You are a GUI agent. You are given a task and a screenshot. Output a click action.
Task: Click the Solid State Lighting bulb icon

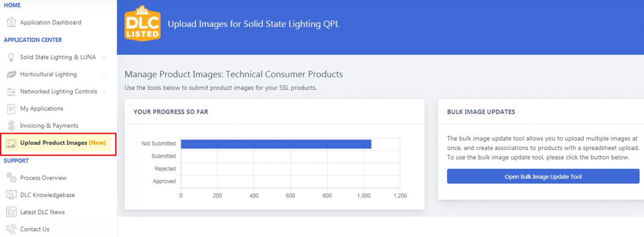[11, 57]
